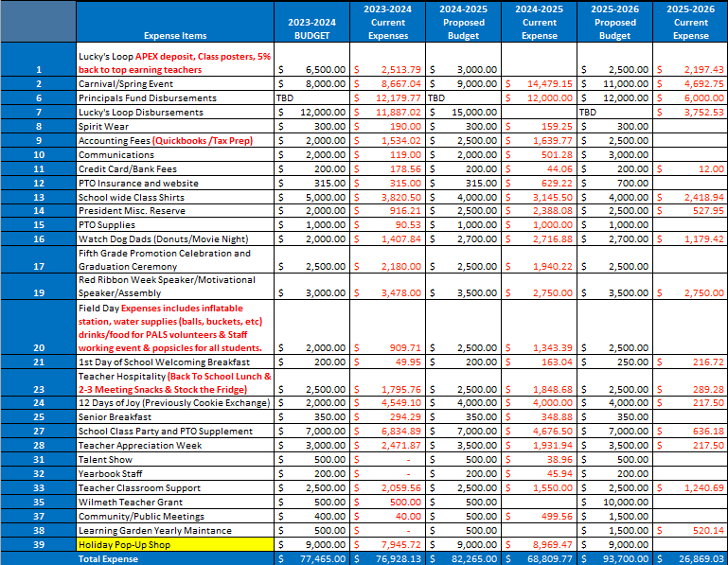The image size is (728, 565).
Task: Select 'Credit Card/Bank Fees' row label
Action: (x=175, y=169)
